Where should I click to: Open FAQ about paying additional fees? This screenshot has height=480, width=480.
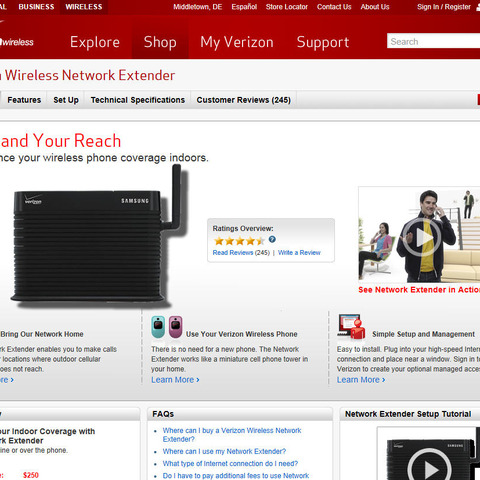click(x=236, y=476)
